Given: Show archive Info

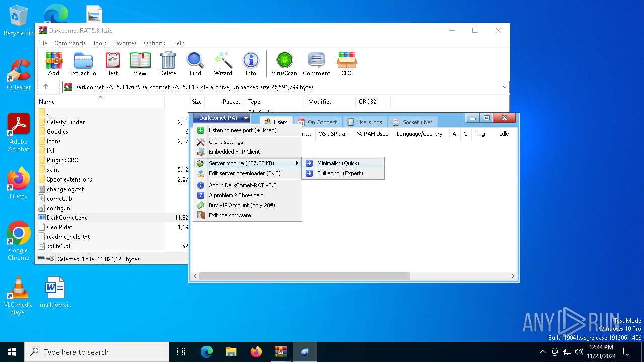Looking at the screenshot, I should 251,64.
